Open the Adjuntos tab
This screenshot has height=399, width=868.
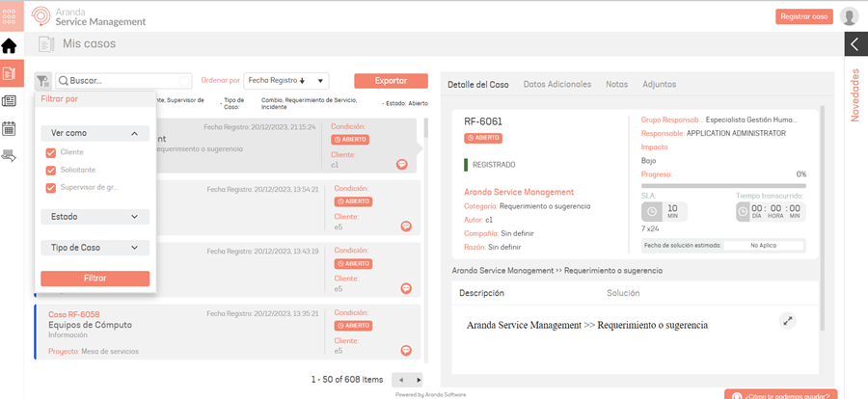pos(660,85)
